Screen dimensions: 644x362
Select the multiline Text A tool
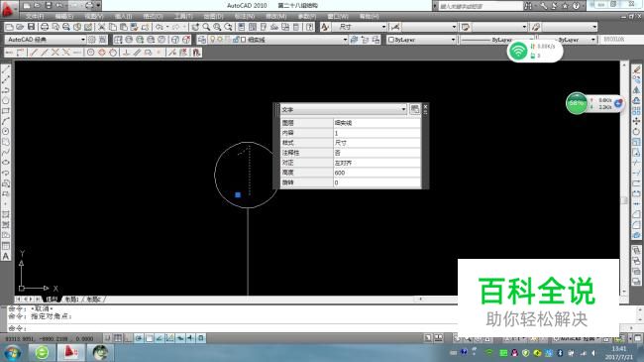click(6, 256)
